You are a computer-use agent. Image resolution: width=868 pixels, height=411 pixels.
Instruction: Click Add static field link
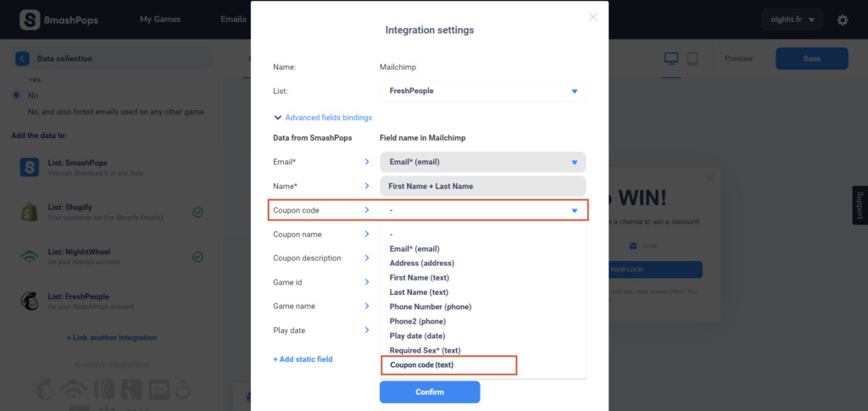[x=303, y=359]
